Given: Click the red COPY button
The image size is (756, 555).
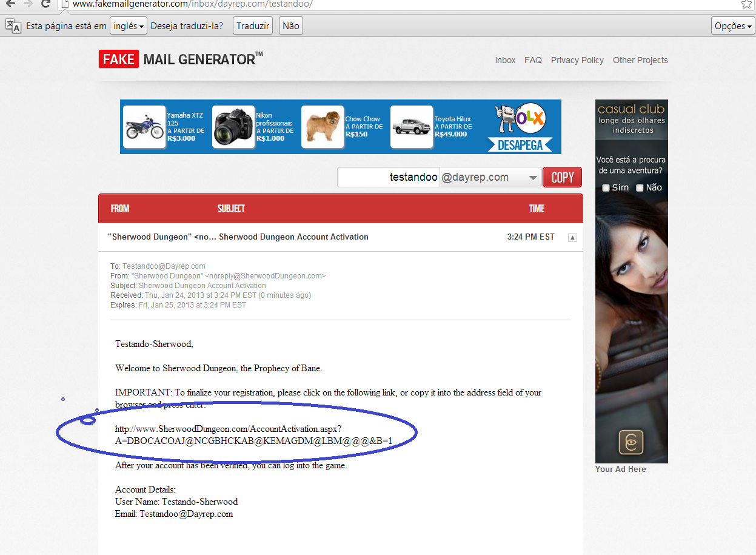Looking at the screenshot, I should pyautogui.click(x=562, y=177).
